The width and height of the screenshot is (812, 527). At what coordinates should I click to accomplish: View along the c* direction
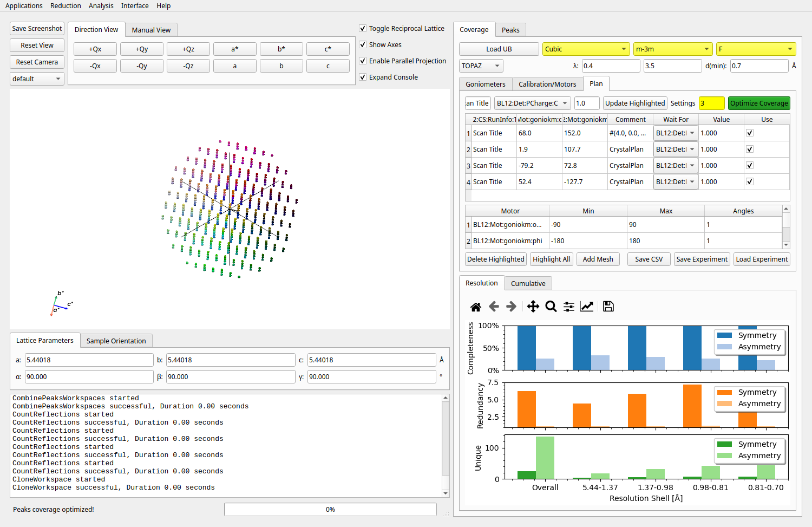tap(328, 49)
